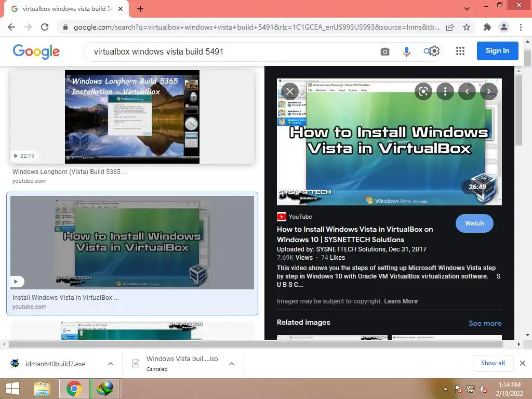This screenshot has height=399, width=532.
Task: Open the large preview video thumbnail
Action: pyautogui.click(x=389, y=142)
